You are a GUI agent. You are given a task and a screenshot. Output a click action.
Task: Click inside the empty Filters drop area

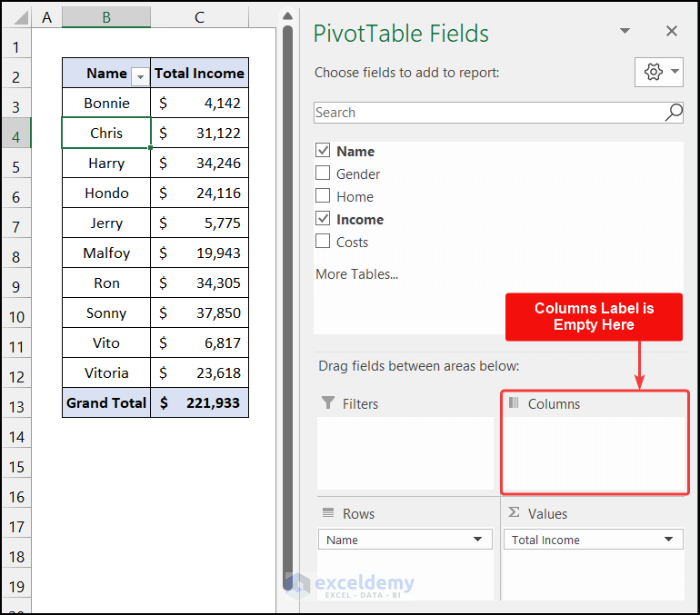[x=405, y=453]
